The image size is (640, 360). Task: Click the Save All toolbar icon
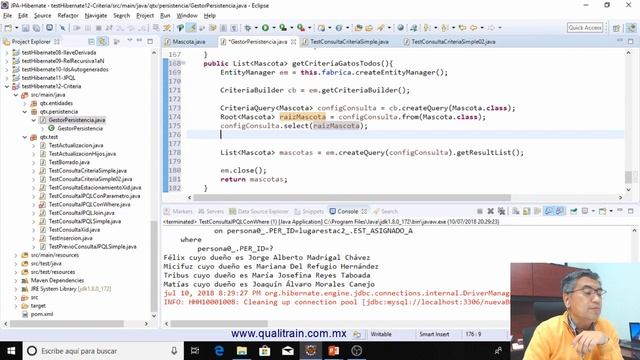coord(36,28)
